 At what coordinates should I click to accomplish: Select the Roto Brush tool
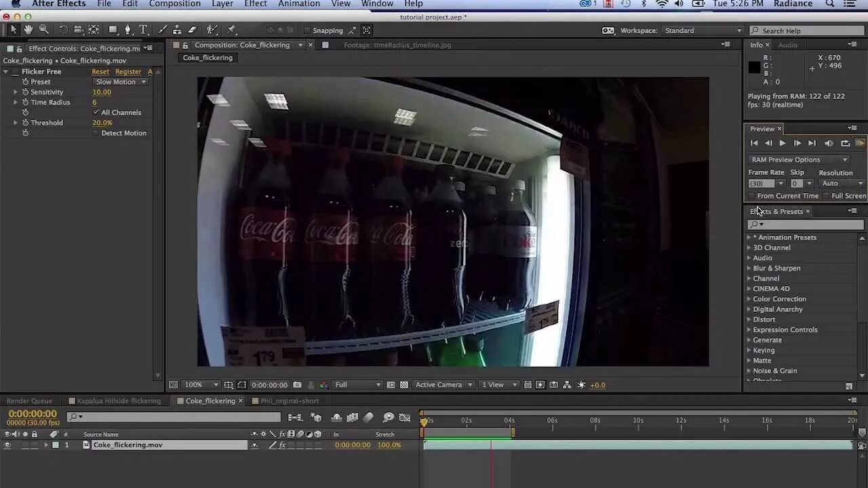tap(212, 30)
